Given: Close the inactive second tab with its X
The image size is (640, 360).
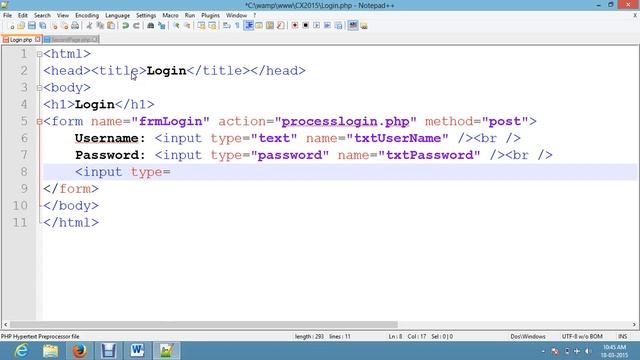Looking at the screenshot, I should [x=95, y=39].
